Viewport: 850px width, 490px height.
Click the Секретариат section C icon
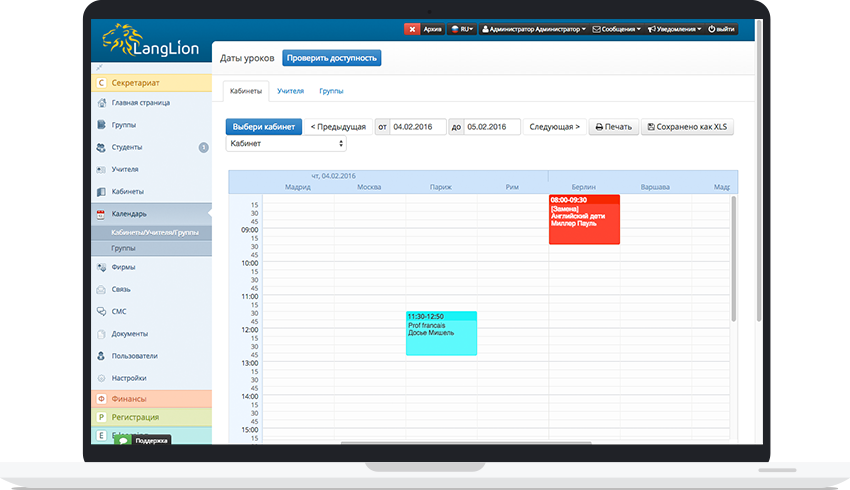click(x=101, y=83)
